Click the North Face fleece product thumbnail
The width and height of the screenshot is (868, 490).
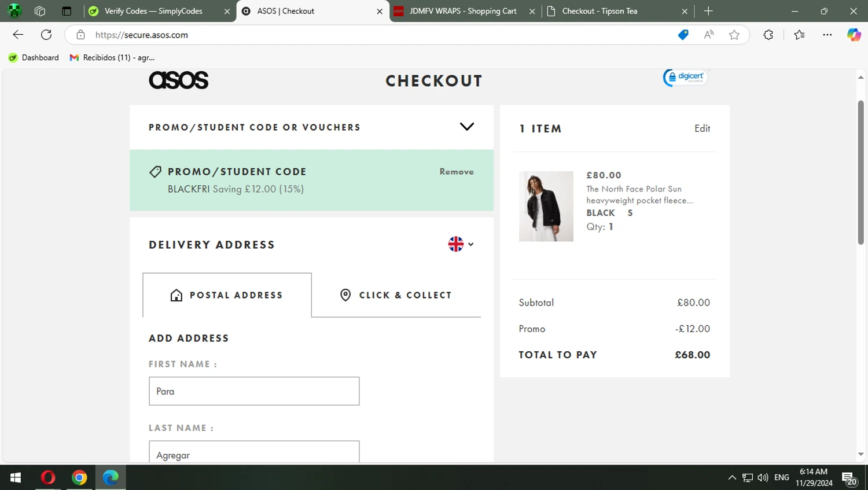tap(546, 206)
